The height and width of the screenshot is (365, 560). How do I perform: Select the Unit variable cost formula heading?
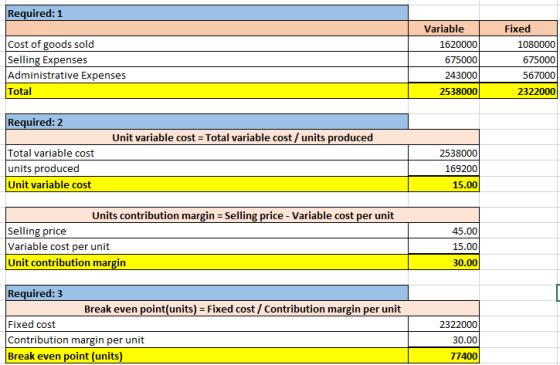pos(242,138)
